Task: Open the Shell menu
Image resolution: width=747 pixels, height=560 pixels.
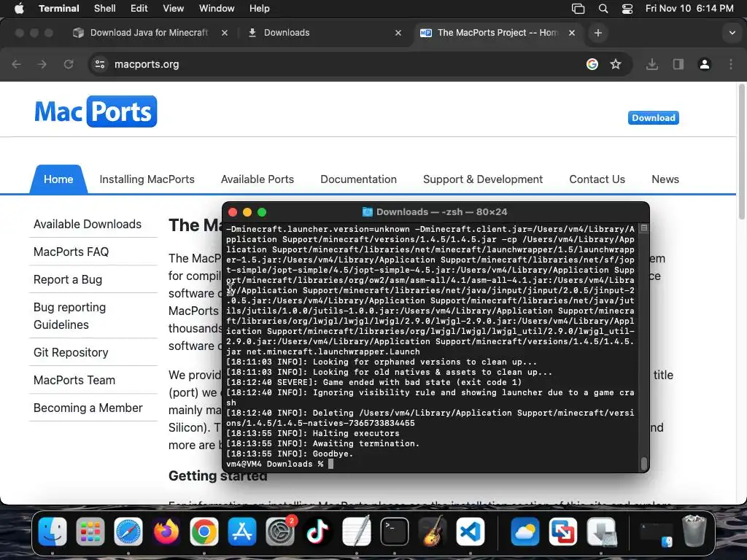Action: point(105,8)
